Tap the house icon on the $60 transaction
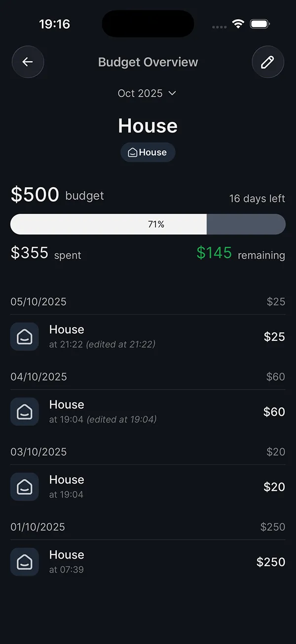This screenshot has height=644, width=296. point(24,411)
